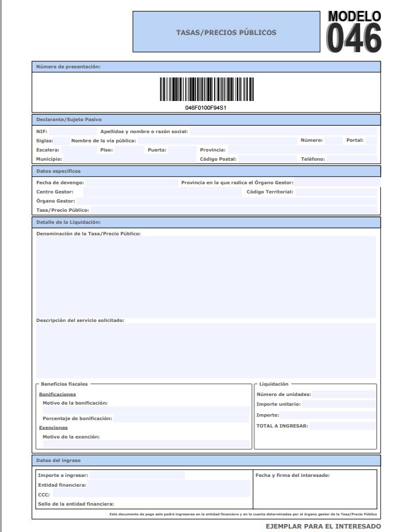Click the MODELO 046 logo
Image resolution: width=410 pixels, height=532 pixels.
(x=354, y=31)
